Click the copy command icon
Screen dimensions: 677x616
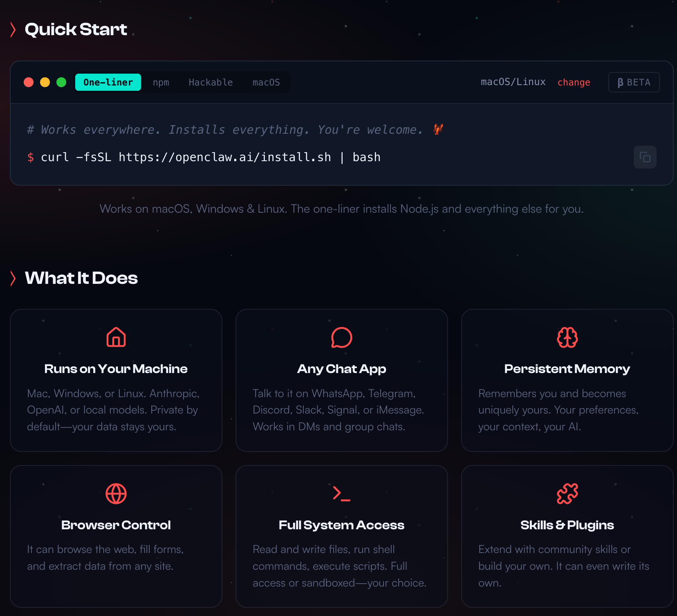click(x=645, y=157)
